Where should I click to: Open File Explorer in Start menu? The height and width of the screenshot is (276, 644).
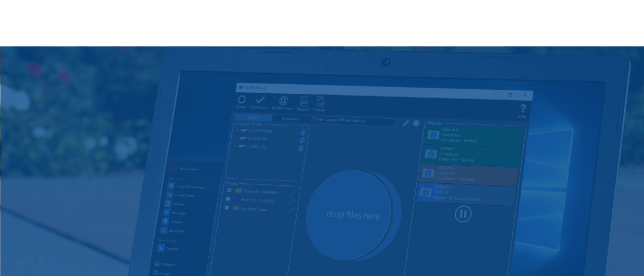click(x=166, y=265)
